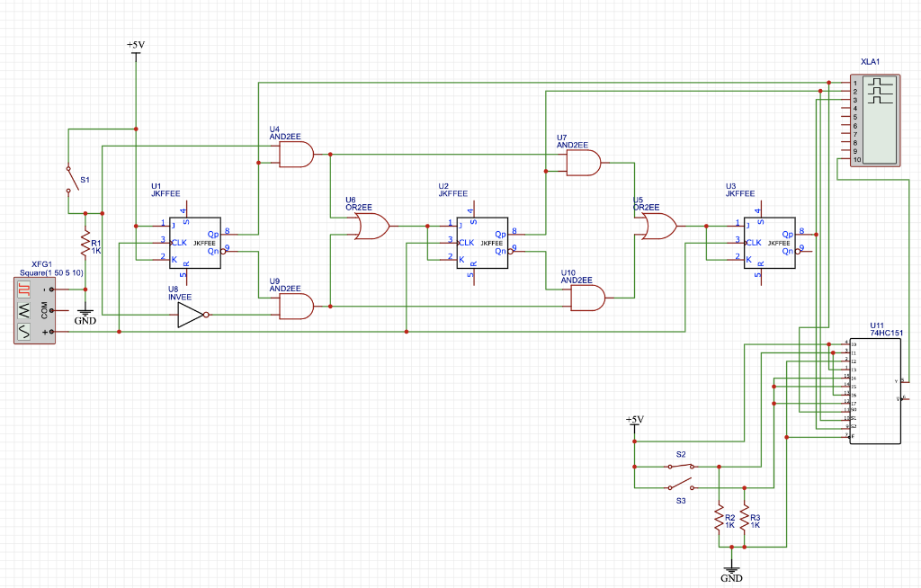The width and height of the screenshot is (921, 588).
Task: Click the "Square(1 50 5 10)" label
Action: [x=51, y=273]
